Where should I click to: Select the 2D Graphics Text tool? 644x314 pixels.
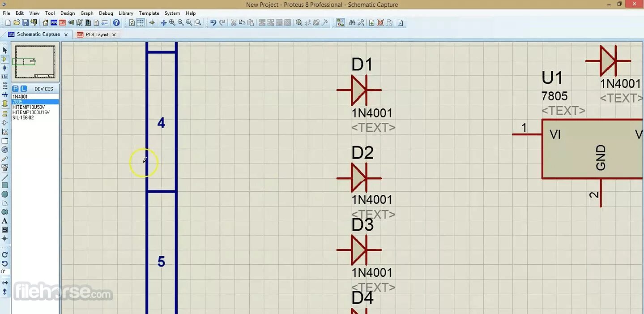pos(5,221)
